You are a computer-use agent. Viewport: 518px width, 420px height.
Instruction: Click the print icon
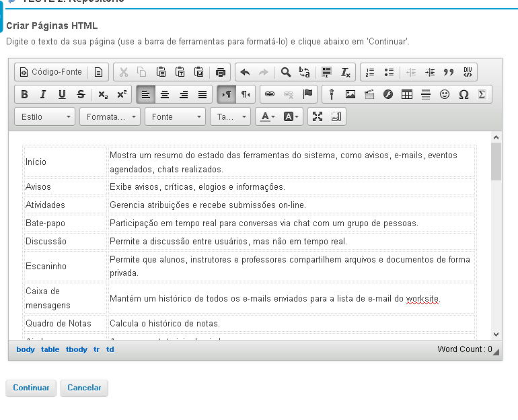pos(221,72)
